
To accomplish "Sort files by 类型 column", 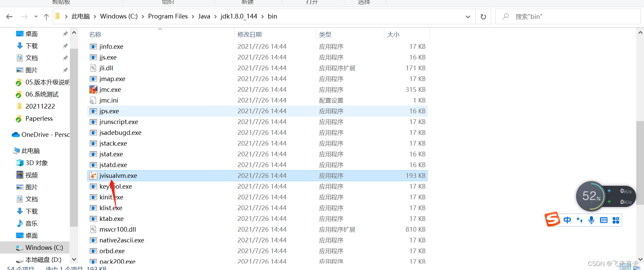I will coord(325,34).
